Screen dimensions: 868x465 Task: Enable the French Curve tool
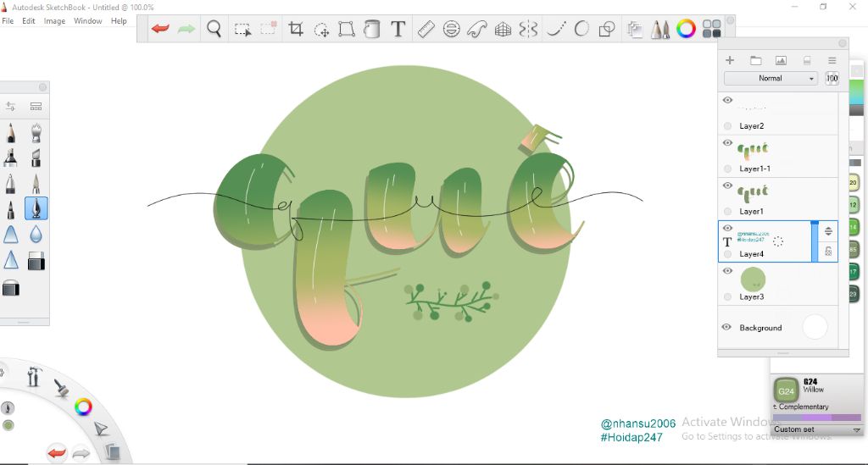click(x=476, y=29)
